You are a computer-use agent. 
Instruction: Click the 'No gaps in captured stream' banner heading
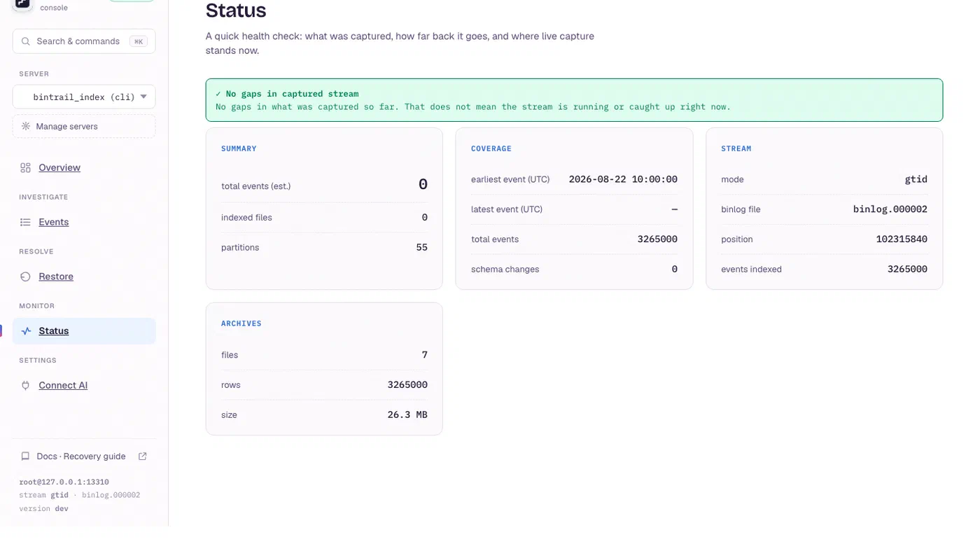point(287,94)
